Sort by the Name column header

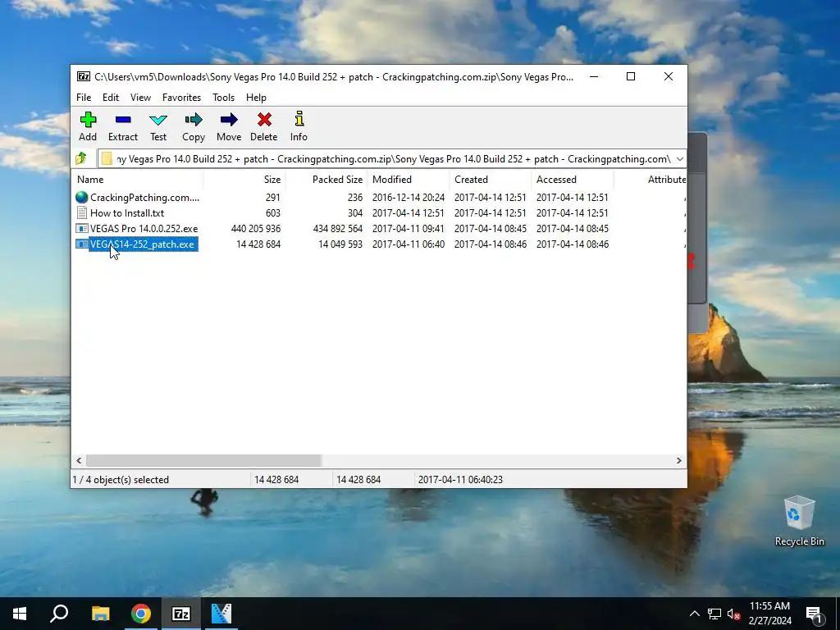pos(137,180)
